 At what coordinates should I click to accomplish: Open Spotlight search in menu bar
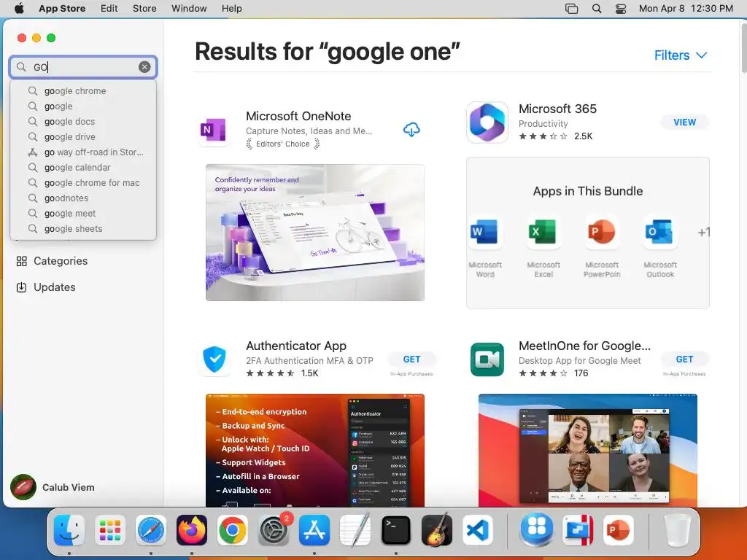pos(597,9)
